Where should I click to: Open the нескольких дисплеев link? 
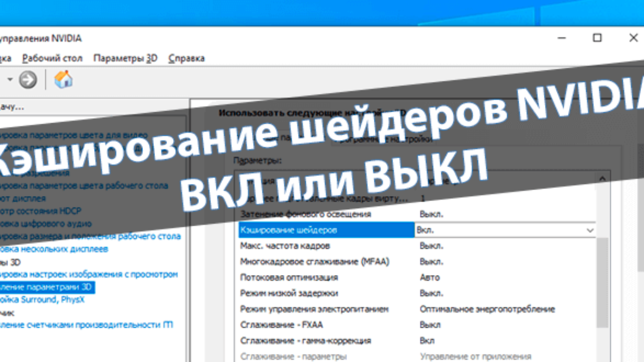pos(54,249)
